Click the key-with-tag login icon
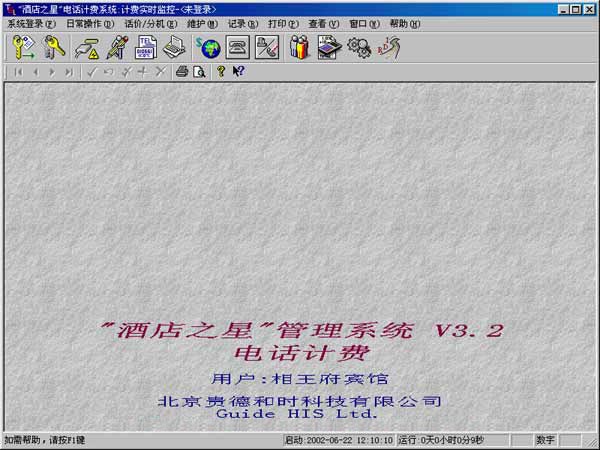 tap(23, 47)
